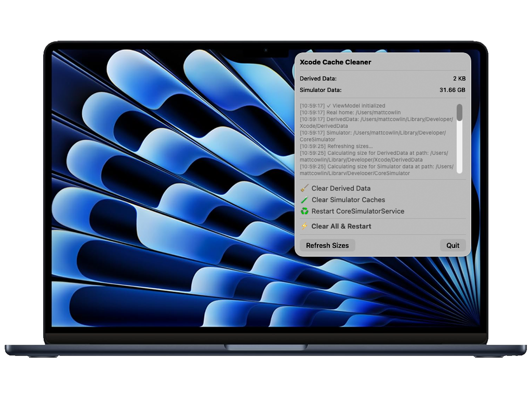Click the green brush icon for Simulator Caches
This screenshot has width=532, height=399.
[304, 200]
